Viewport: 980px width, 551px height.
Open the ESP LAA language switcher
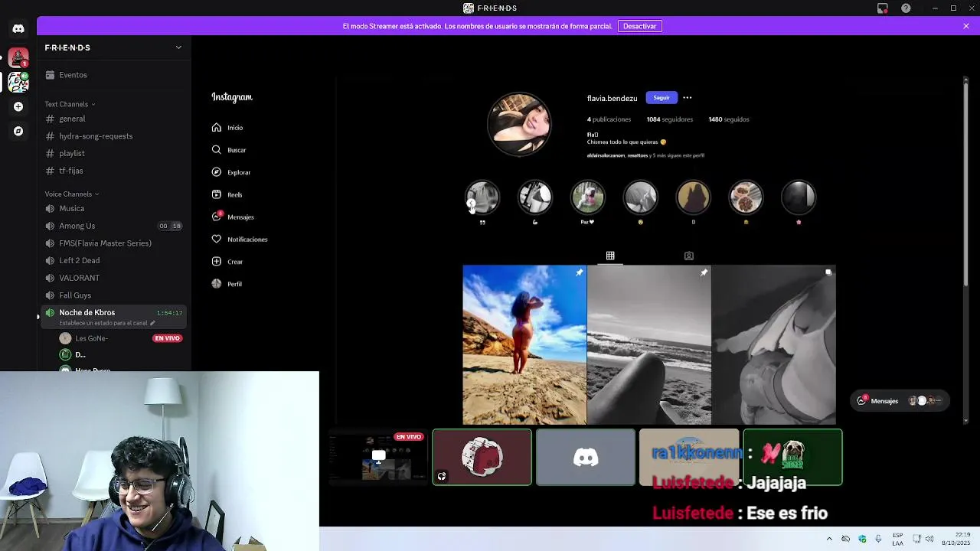898,539
